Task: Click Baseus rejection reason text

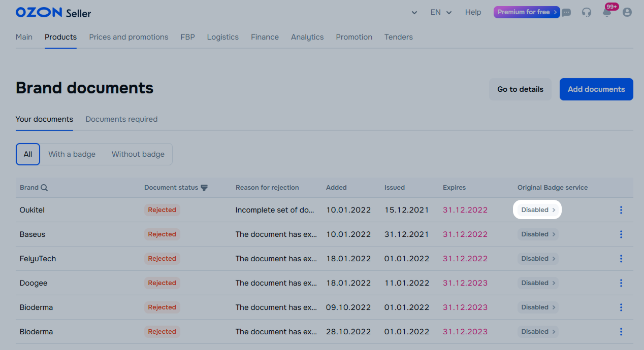Action: (276, 234)
